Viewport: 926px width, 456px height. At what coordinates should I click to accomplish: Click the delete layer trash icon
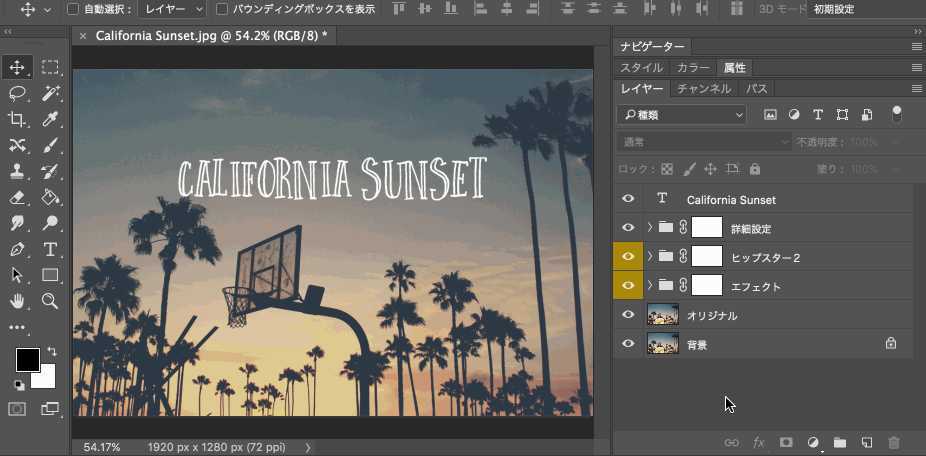[894, 442]
